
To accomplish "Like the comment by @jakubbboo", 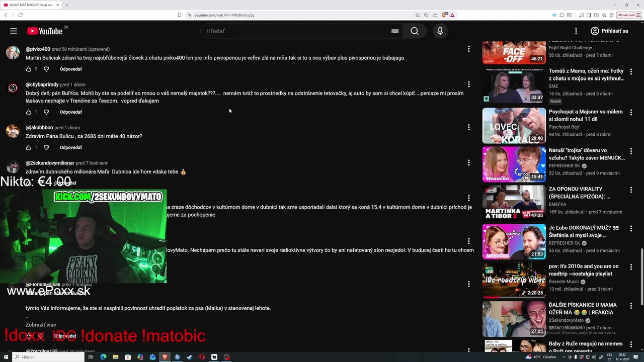I will point(29,147).
